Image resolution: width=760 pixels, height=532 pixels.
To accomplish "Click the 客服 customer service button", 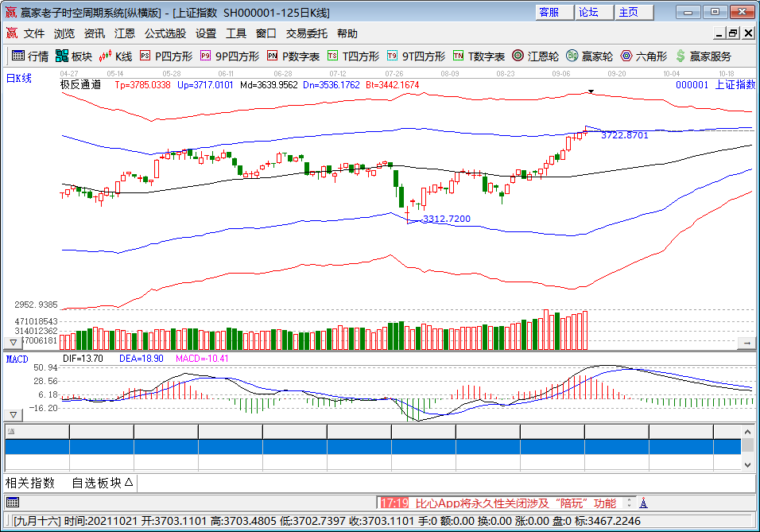I will tap(554, 12).
